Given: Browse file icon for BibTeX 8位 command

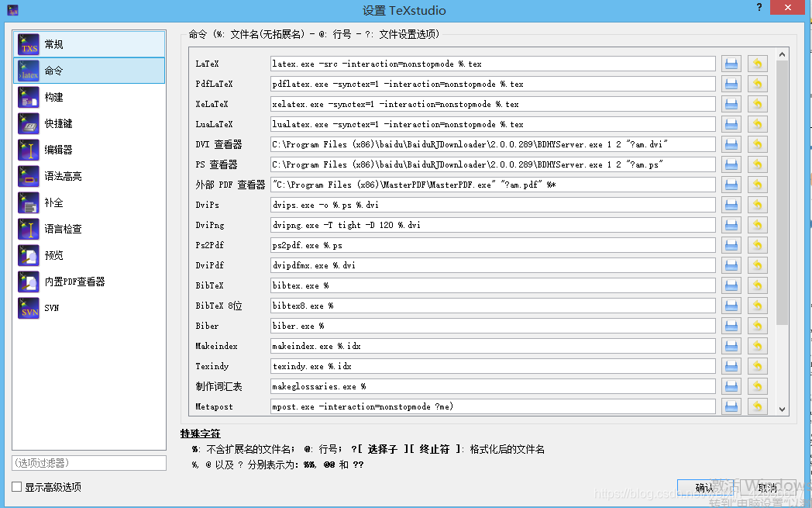Looking at the screenshot, I should 731,306.
